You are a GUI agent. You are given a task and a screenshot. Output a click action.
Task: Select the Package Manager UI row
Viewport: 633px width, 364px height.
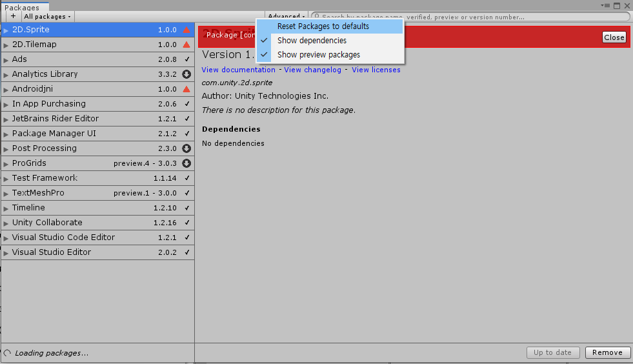pos(97,134)
